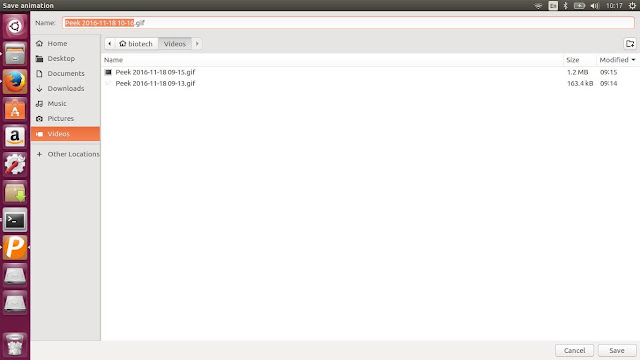Open the Amazon launcher icon
640x360 pixels.
[15, 137]
